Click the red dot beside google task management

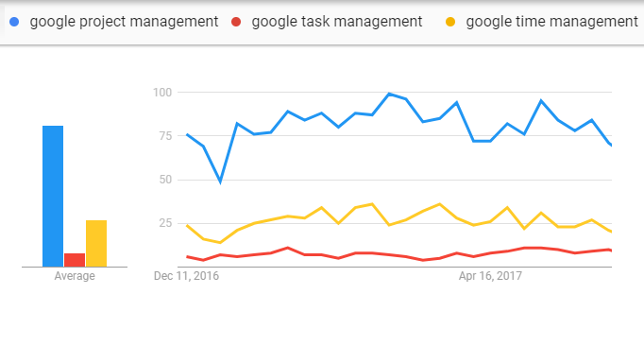tap(236, 22)
